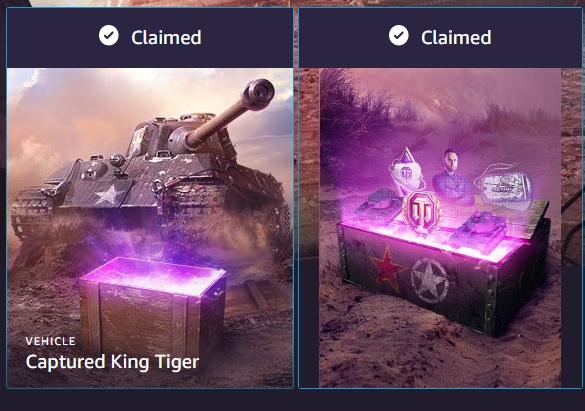Screen dimensions: 585x411
Task: Select the King Tiger tank artwork
Action: point(149,160)
